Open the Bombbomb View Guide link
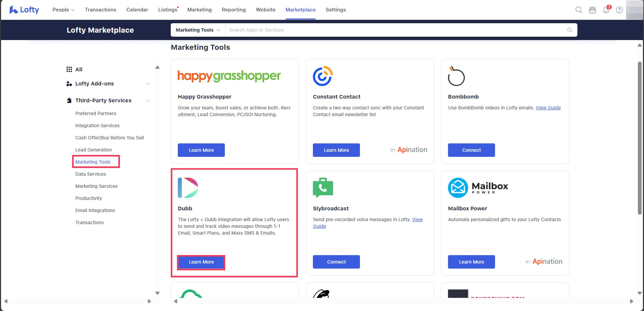Screen dimensions: 644x311 coord(548,108)
